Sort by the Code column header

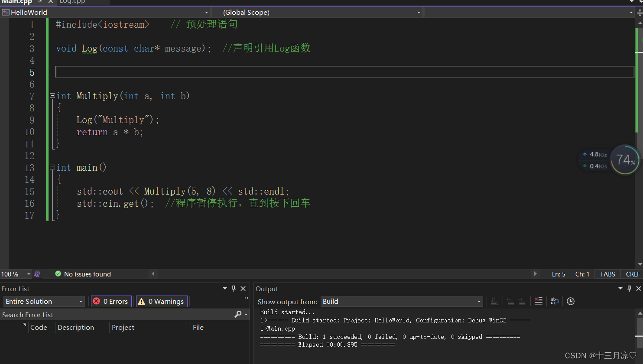click(39, 328)
